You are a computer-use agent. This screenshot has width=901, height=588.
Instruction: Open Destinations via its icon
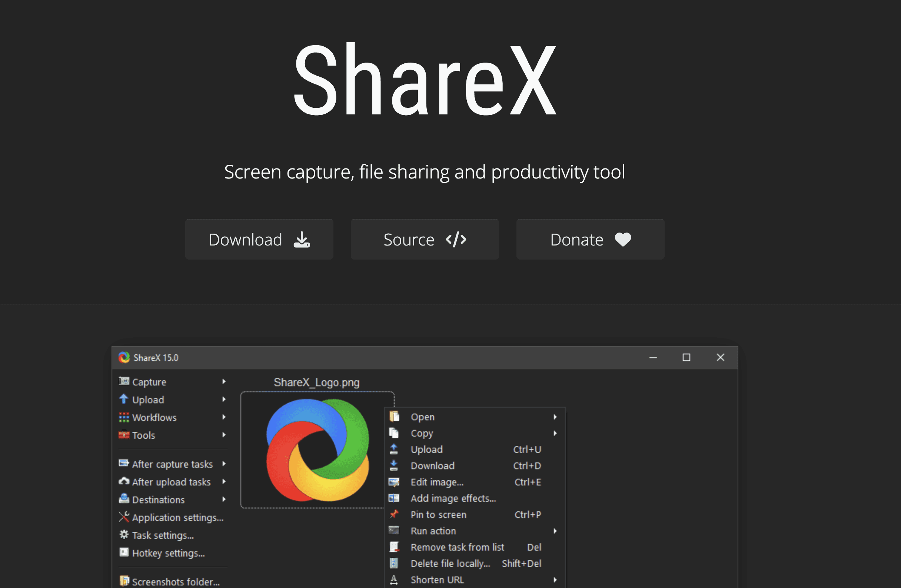(124, 499)
